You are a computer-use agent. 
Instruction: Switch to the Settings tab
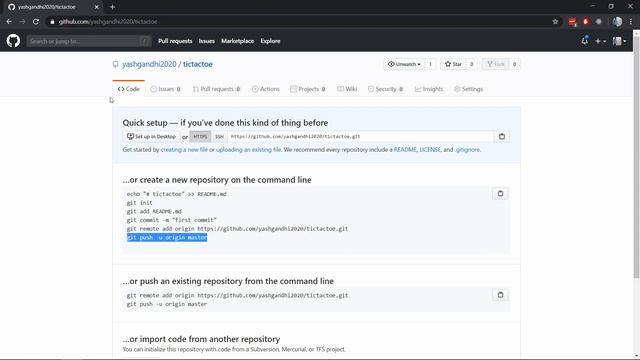click(x=468, y=89)
